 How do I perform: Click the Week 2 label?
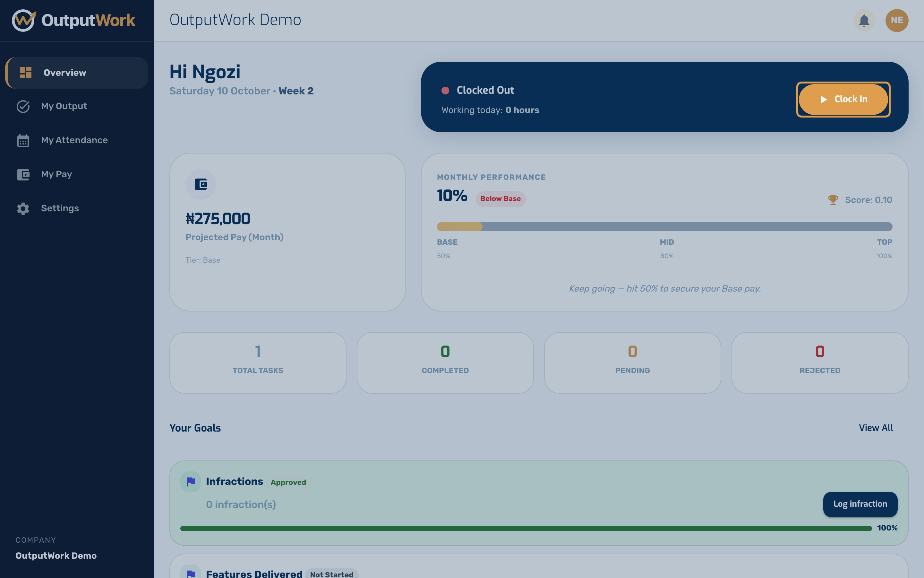(296, 91)
